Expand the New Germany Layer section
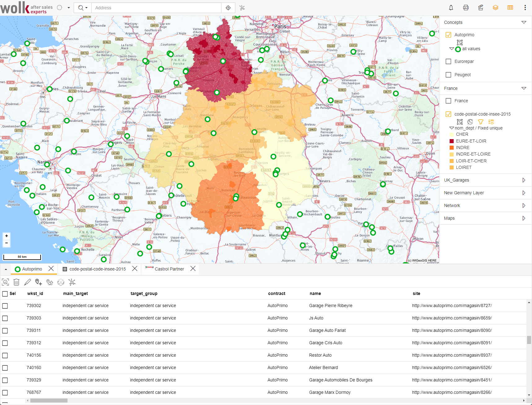This screenshot has width=532, height=405. (524, 193)
